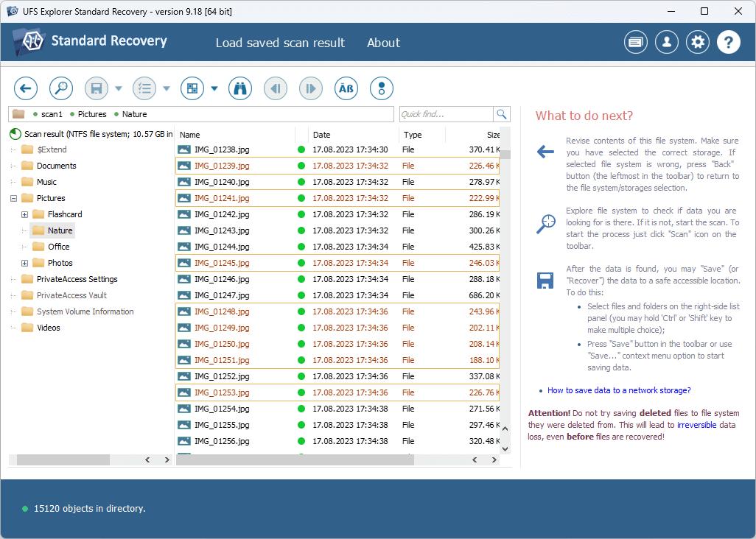The image size is (756, 539).
Task: Open the Save button dropdown arrow
Action: (119, 88)
